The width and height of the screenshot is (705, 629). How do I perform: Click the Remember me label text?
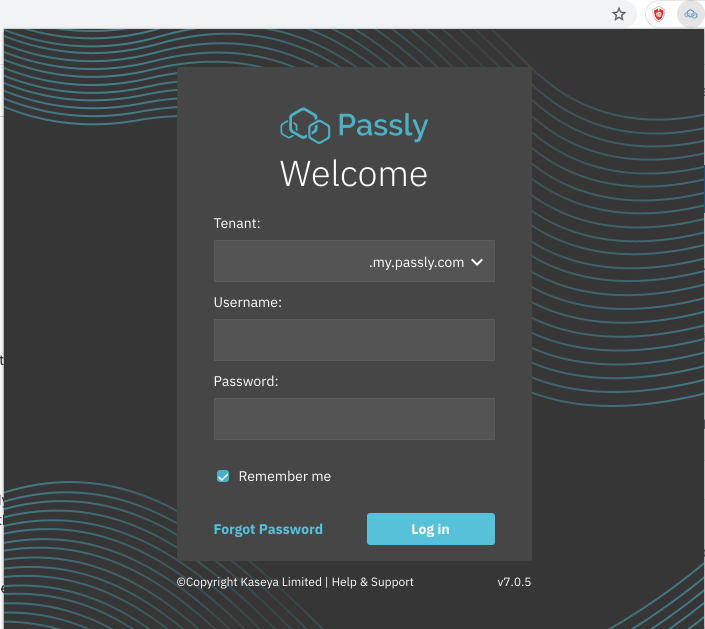coord(285,476)
